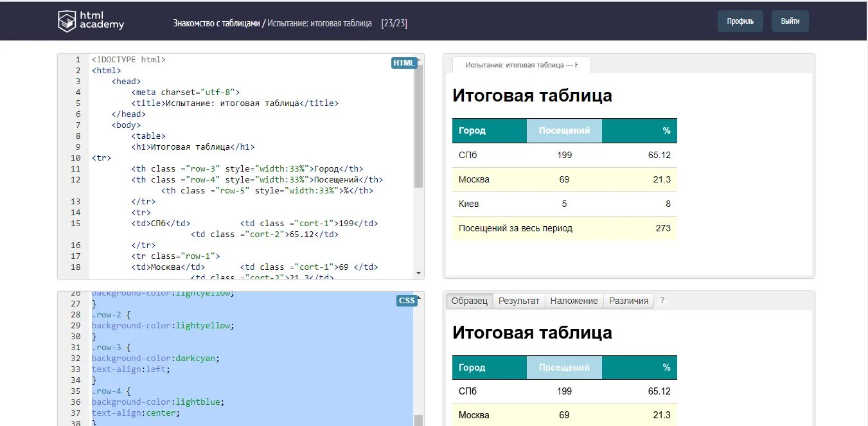Switch to the Наложение tab
Viewport: 868px width, 426px height.
coord(574,301)
